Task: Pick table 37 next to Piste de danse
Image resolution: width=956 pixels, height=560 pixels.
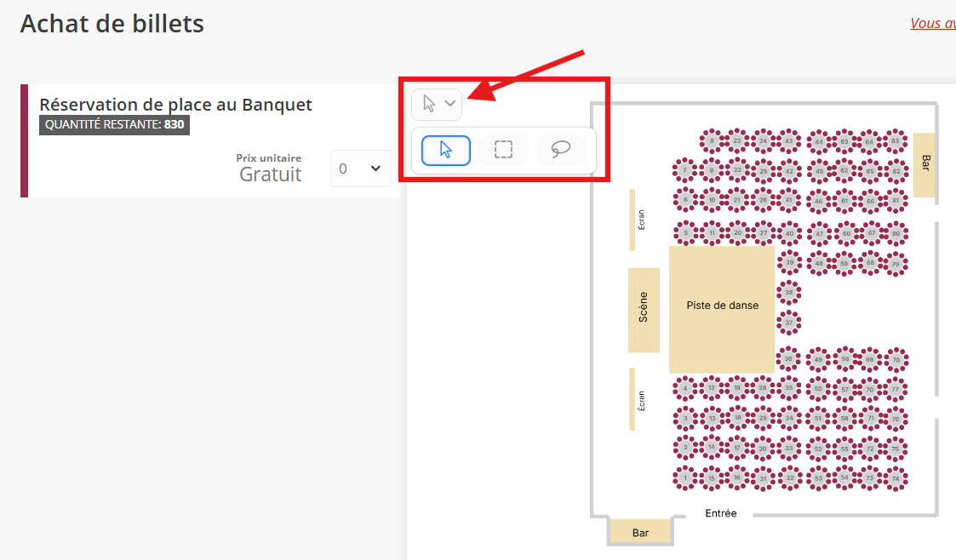Action: [x=789, y=323]
